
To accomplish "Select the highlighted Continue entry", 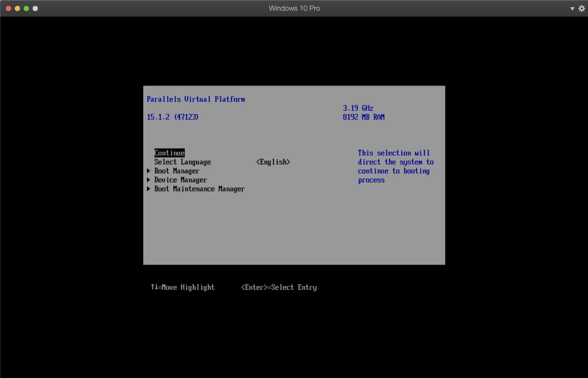I will 170,153.
